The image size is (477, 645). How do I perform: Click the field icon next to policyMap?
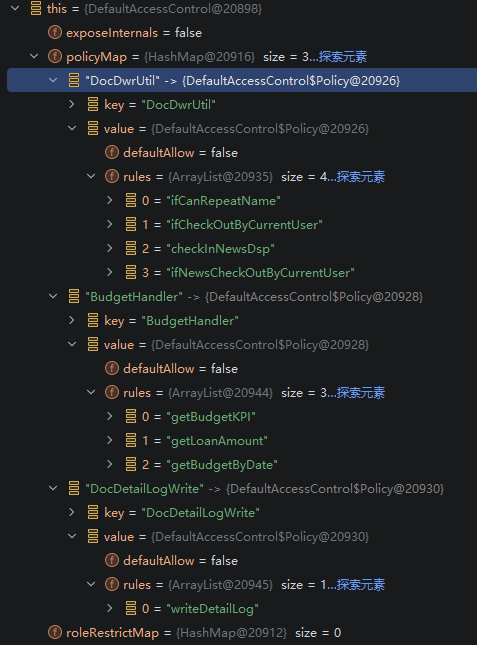click(x=55, y=56)
